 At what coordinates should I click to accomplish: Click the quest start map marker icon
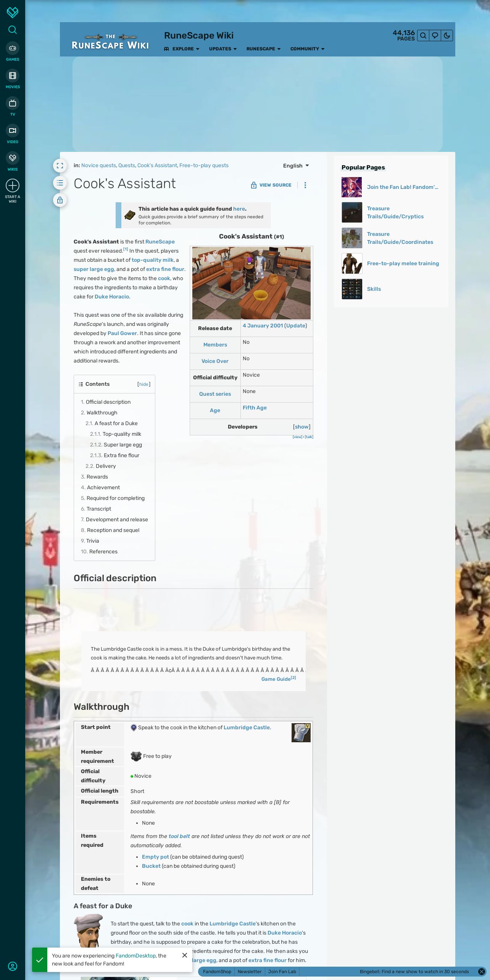pyautogui.click(x=134, y=727)
